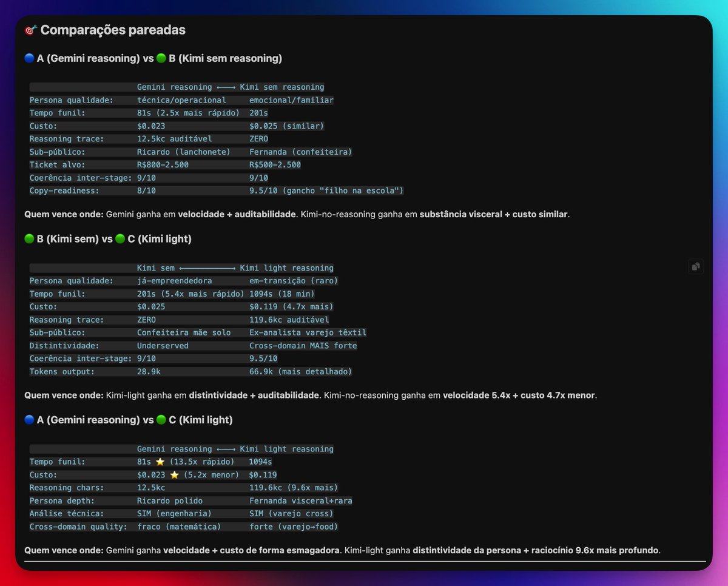Select the value 'SIM (varejo cross)'
This screenshot has width=728, height=586.
pos(291,514)
